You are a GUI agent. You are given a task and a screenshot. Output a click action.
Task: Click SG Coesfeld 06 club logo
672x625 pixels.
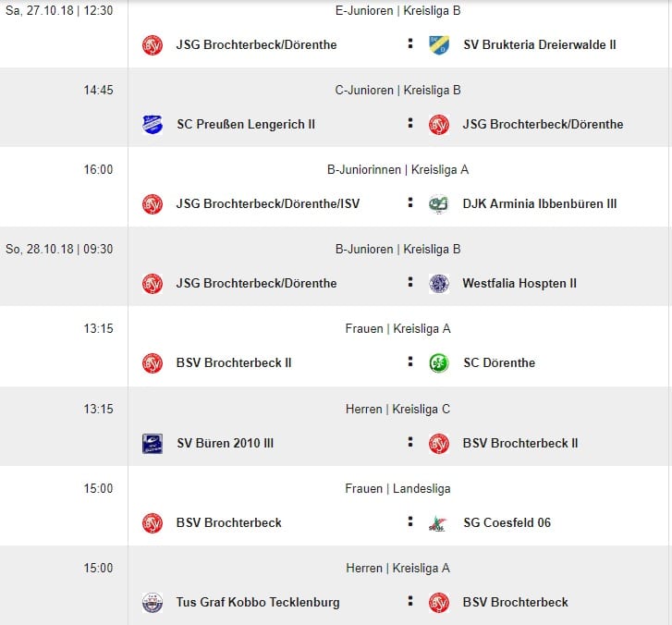point(439,523)
